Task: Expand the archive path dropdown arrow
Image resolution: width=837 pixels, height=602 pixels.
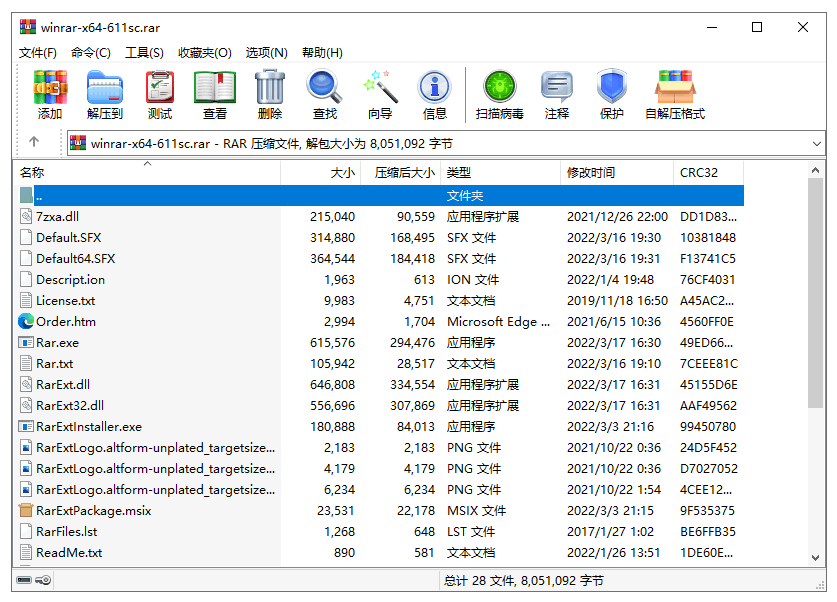Action: [x=816, y=144]
